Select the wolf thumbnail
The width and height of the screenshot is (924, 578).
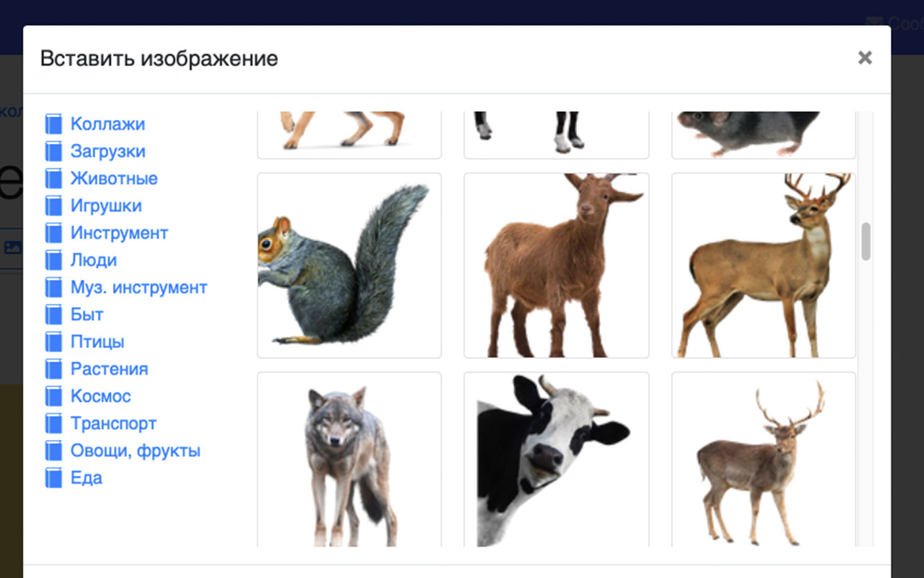[x=349, y=460]
